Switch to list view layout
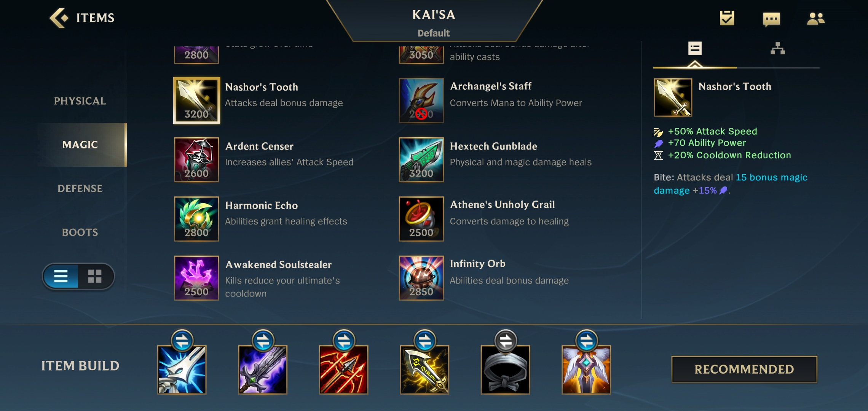Screen dimensions: 868x411 [x=61, y=276]
